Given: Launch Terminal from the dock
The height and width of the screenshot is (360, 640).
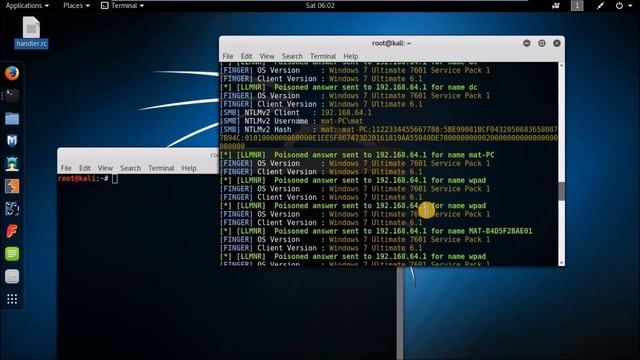Looking at the screenshot, I should [12, 96].
